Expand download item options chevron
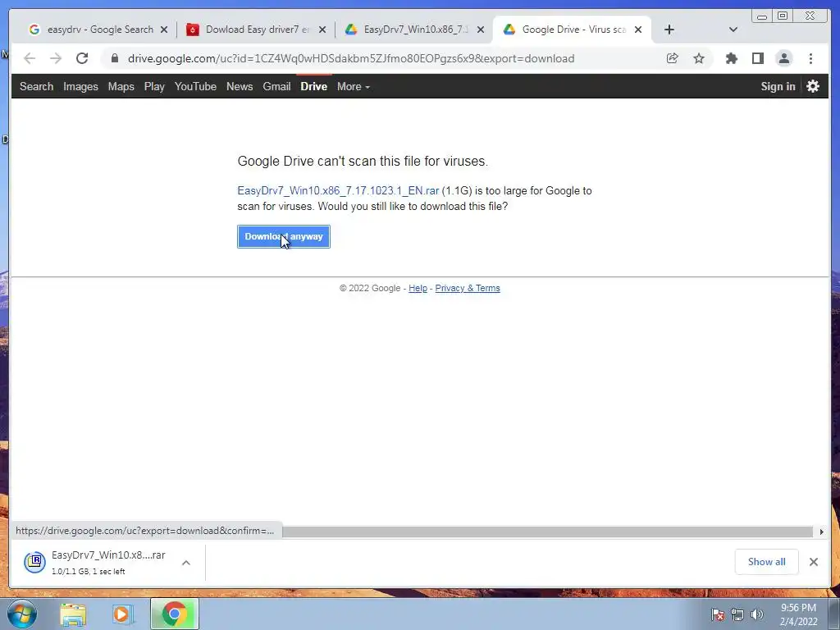This screenshot has height=630, width=840. 186,563
